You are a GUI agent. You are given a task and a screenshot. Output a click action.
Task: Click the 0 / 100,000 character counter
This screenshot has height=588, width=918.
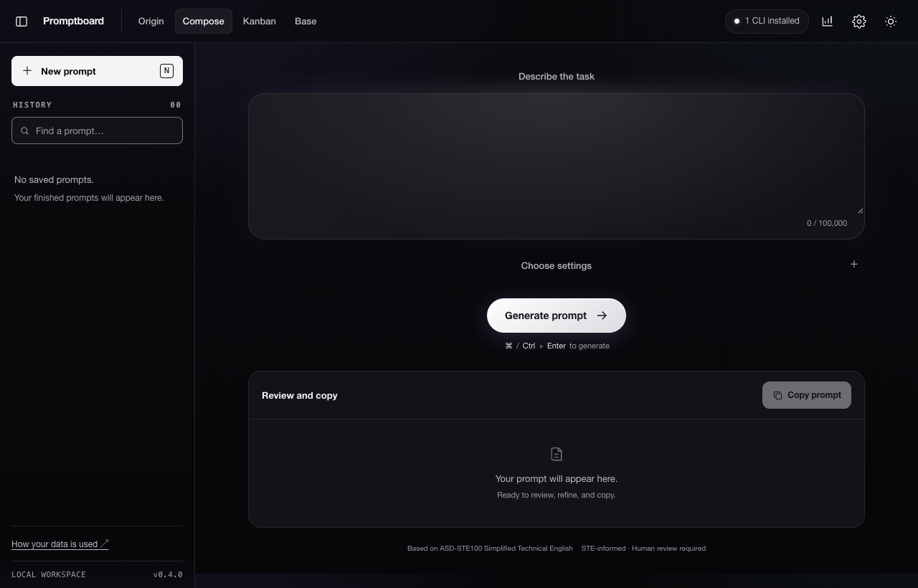point(827,223)
